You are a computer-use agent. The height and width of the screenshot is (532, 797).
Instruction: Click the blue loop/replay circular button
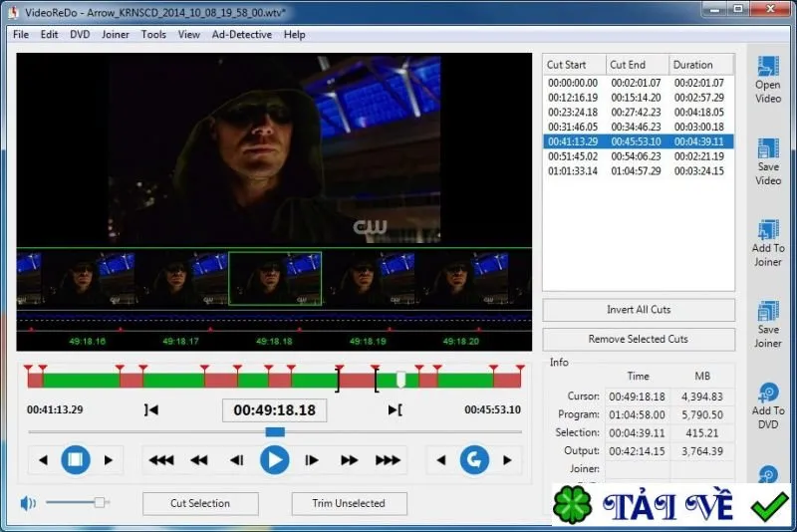(474, 460)
